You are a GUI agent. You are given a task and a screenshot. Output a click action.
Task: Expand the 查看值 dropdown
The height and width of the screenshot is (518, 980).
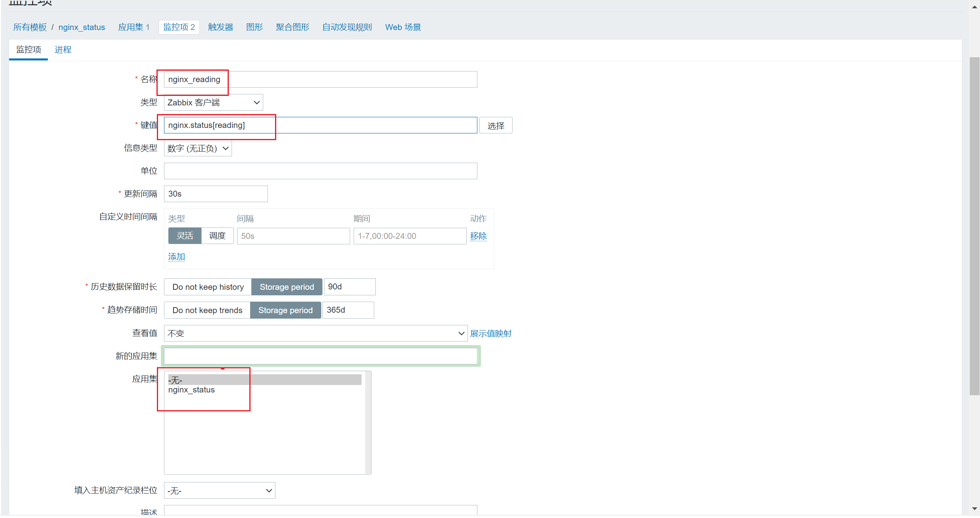[316, 333]
